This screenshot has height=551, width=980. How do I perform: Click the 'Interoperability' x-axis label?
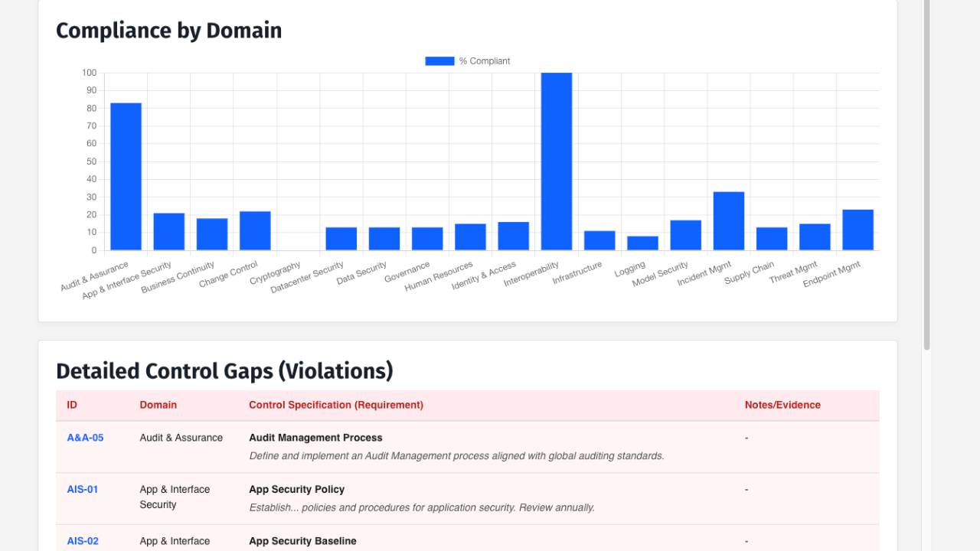tap(531, 274)
